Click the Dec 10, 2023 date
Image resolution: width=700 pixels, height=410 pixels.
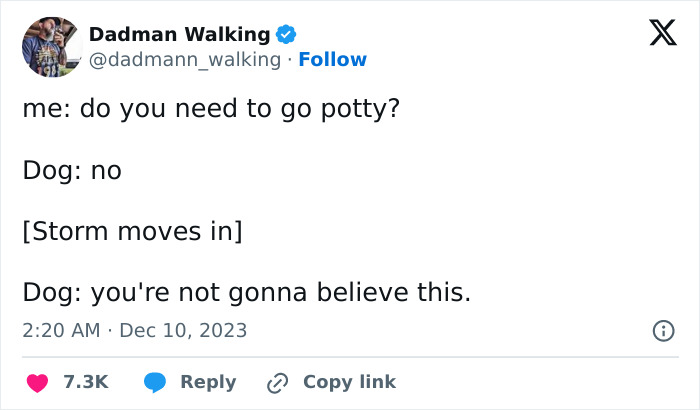[183, 330]
